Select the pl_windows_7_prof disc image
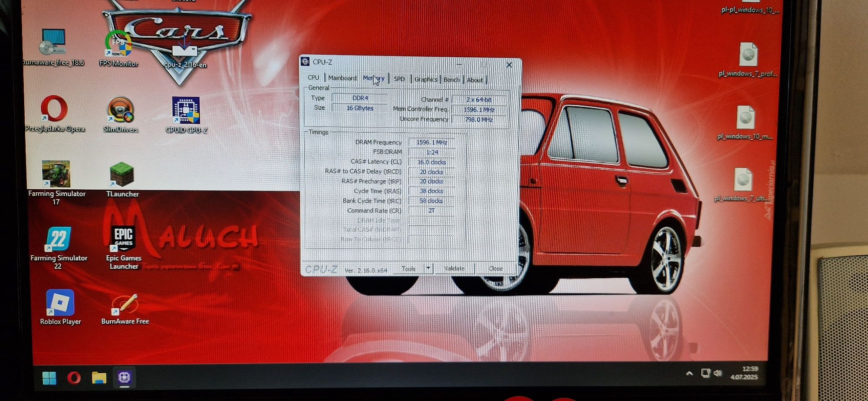 click(x=748, y=60)
